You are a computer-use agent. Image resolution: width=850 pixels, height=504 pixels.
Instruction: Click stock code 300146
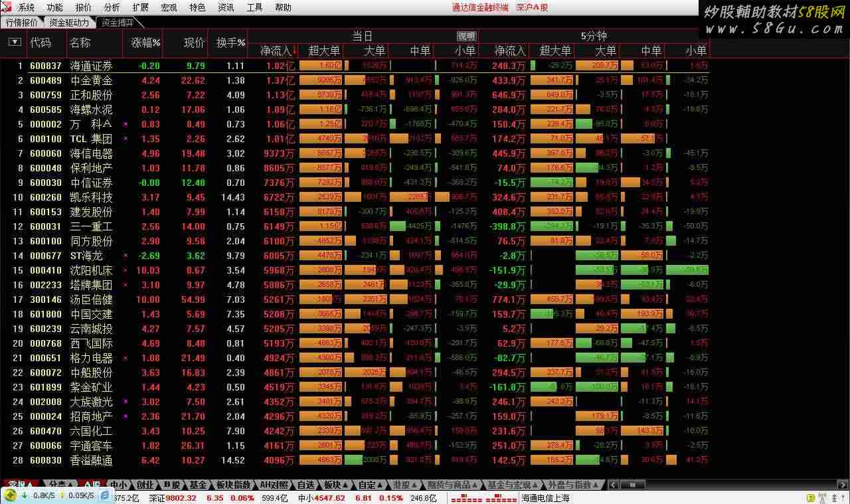pyautogui.click(x=46, y=299)
